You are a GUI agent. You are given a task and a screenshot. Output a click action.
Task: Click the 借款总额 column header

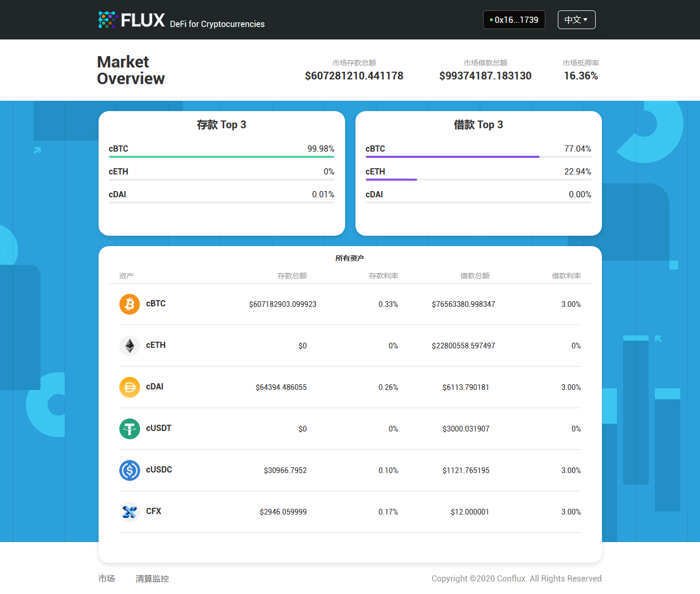pos(475,276)
